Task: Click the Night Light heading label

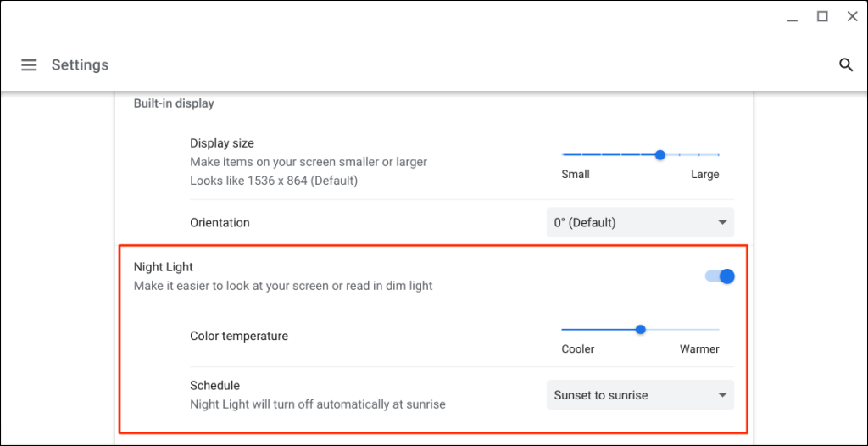Action: pos(164,267)
